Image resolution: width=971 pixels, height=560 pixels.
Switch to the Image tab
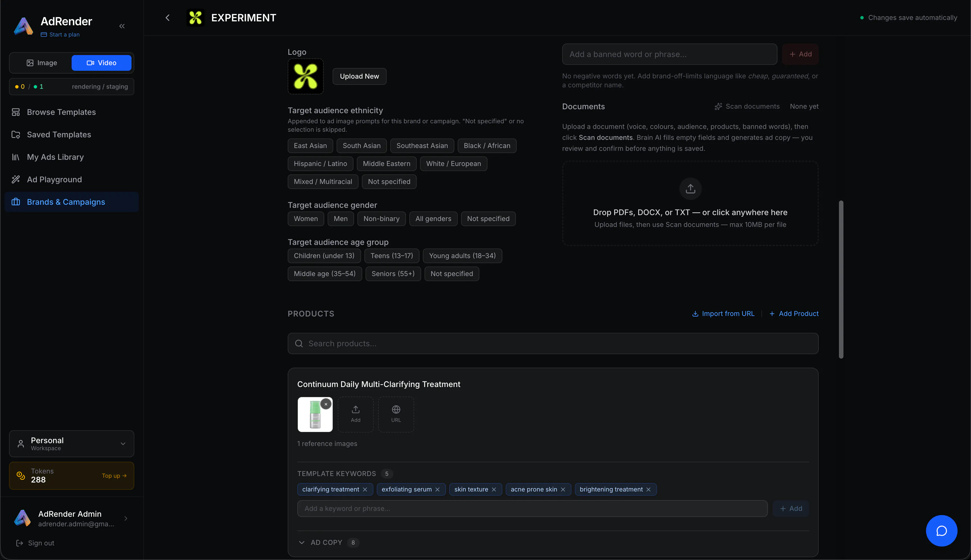(x=42, y=63)
